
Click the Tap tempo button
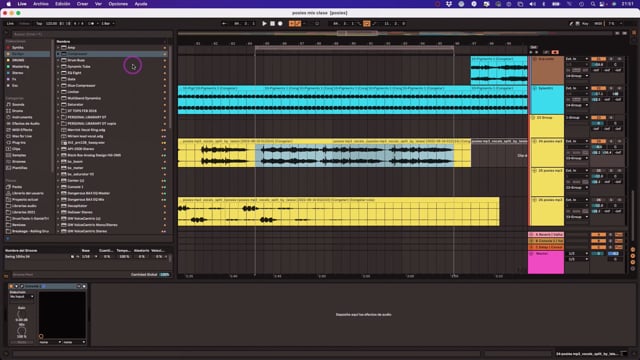pyautogui.click(x=39, y=24)
